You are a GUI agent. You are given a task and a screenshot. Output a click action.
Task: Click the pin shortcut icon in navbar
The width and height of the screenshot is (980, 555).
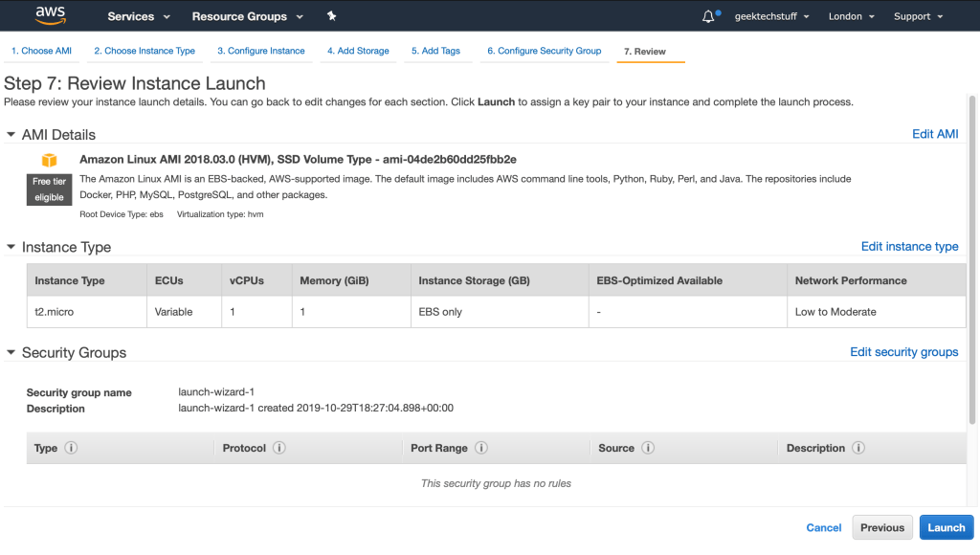(x=330, y=15)
